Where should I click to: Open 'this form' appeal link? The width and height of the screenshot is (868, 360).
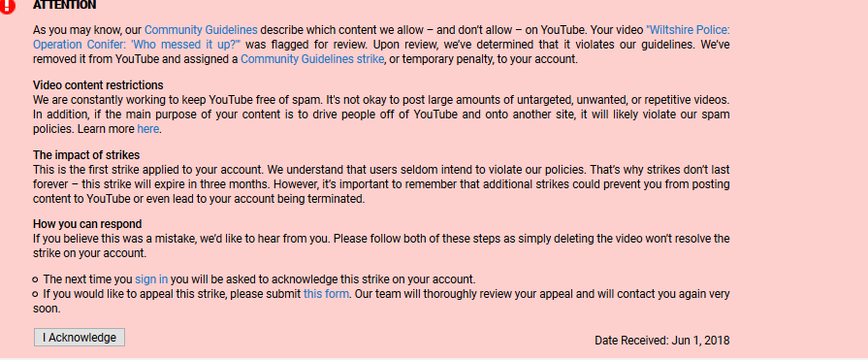point(326,294)
